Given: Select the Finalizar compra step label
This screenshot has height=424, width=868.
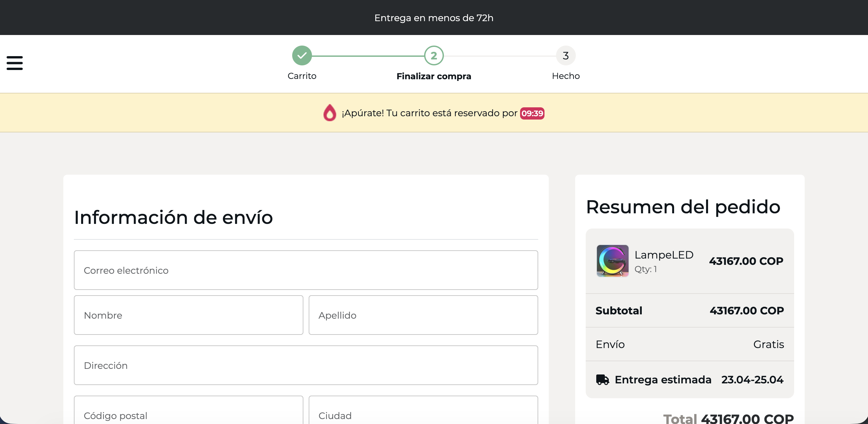Looking at the screenshot, I should [434, 76].
